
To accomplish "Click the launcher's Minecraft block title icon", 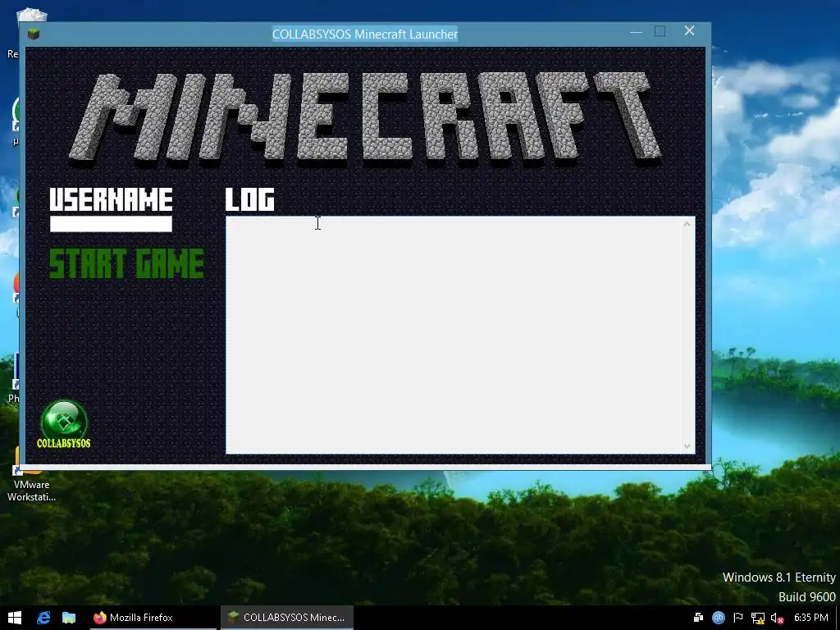I will (34, 34).
